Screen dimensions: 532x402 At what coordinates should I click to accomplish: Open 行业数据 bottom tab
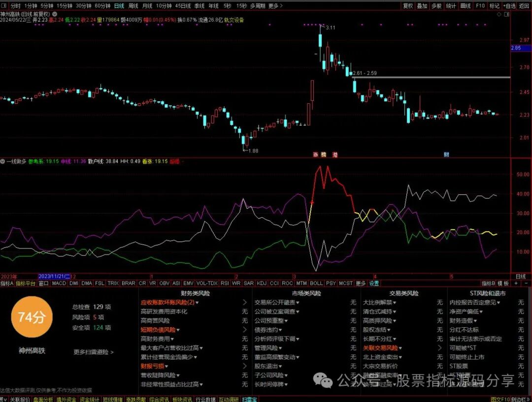[x=205, y=399]
